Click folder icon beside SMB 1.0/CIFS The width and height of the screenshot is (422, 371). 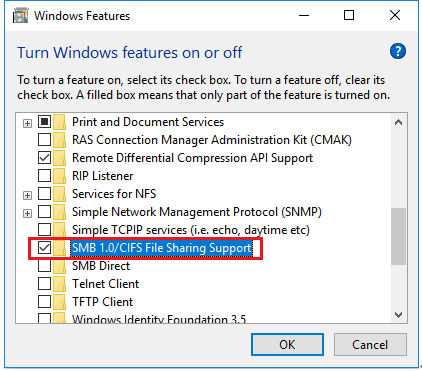tap(60, 248)
